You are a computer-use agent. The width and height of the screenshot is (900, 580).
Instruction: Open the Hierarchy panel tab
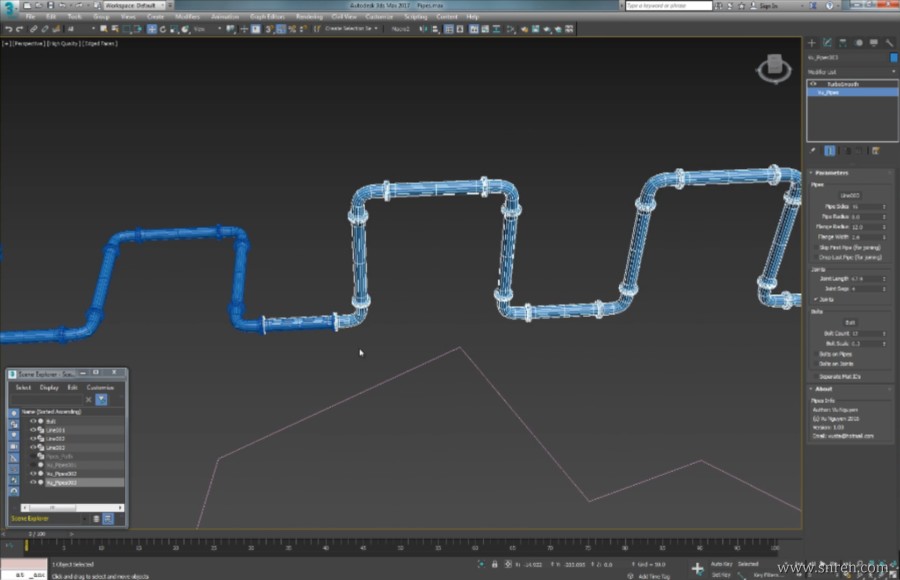click(843, 42)
